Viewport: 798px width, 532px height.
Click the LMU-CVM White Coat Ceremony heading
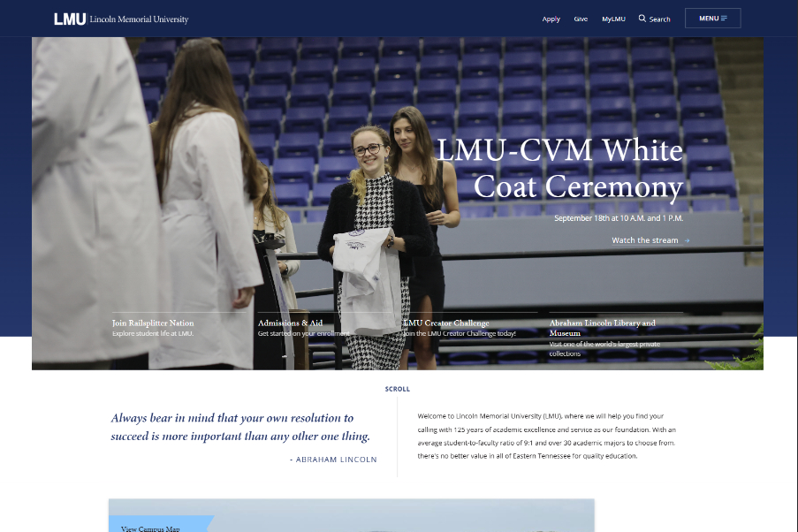coord(559,168)
